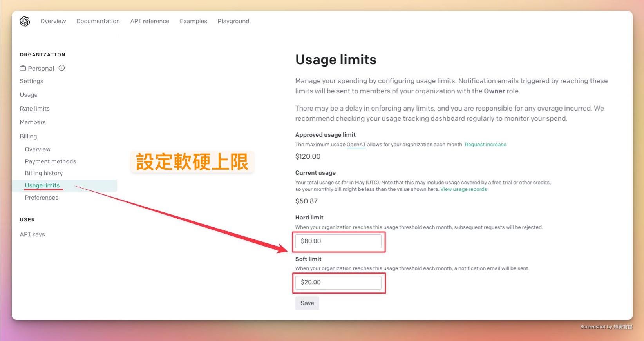Click the Current usage heading

click(315, 173)
